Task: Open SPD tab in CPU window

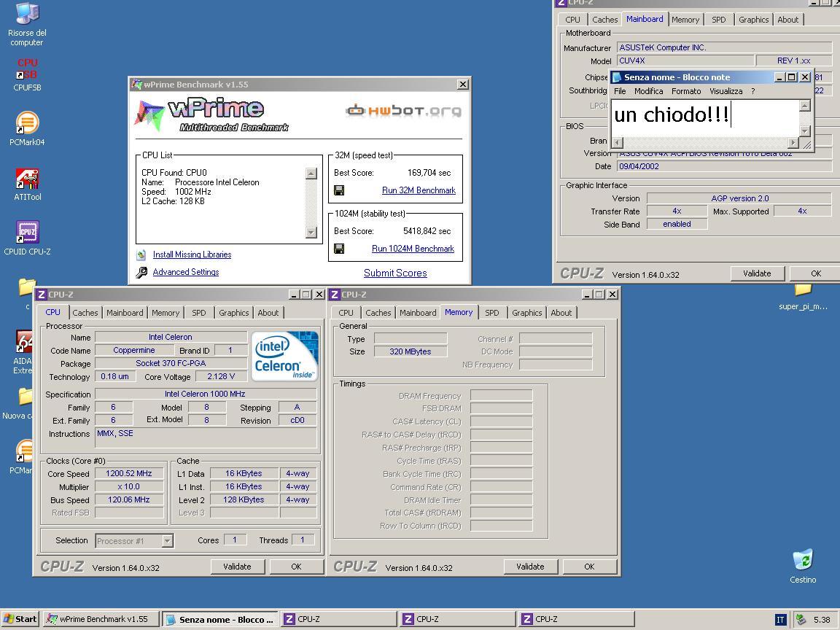Action: (199, 313)
